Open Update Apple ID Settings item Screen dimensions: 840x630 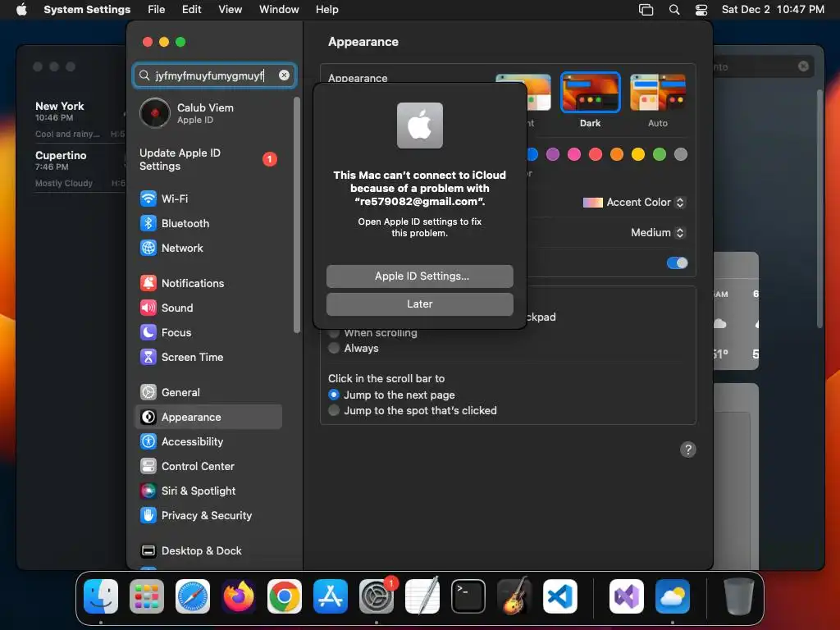[x=208, y=160]
